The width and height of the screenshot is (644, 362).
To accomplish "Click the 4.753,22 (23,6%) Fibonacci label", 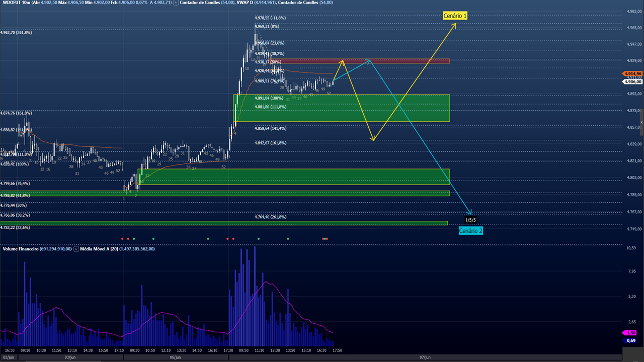I will [15, 227].
